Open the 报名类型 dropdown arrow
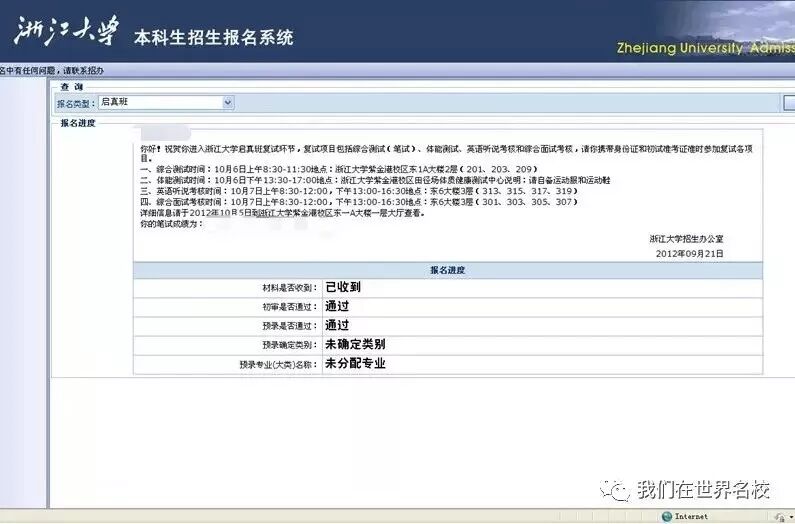 [228, 102]
